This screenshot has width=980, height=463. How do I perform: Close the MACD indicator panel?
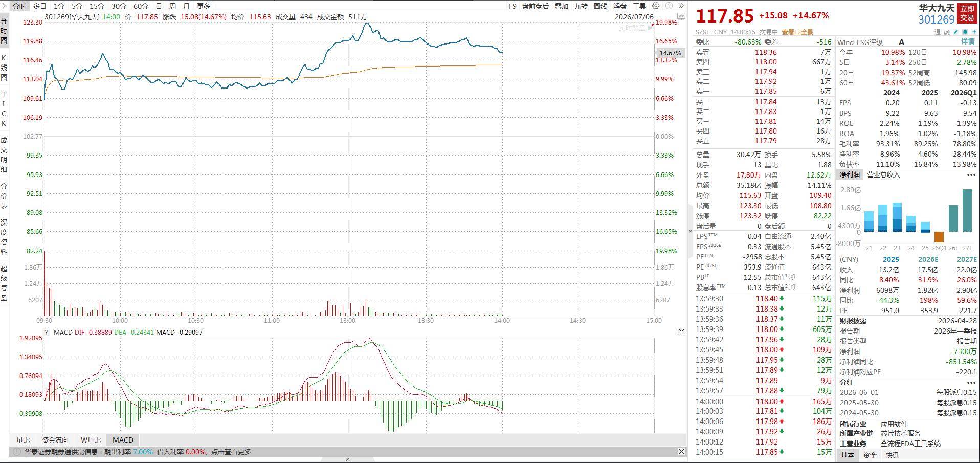(681, 332)
